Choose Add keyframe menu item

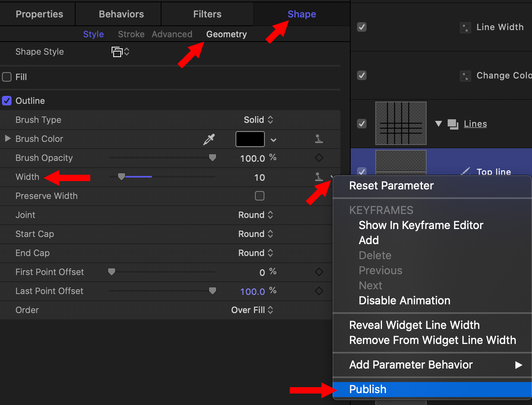click(x=432, y=241)
